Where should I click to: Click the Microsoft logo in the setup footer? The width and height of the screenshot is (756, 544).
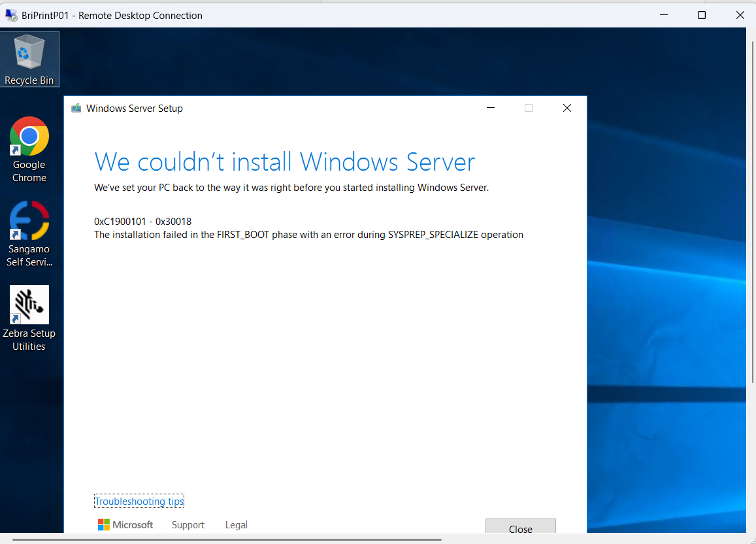(x=125, y=524)
